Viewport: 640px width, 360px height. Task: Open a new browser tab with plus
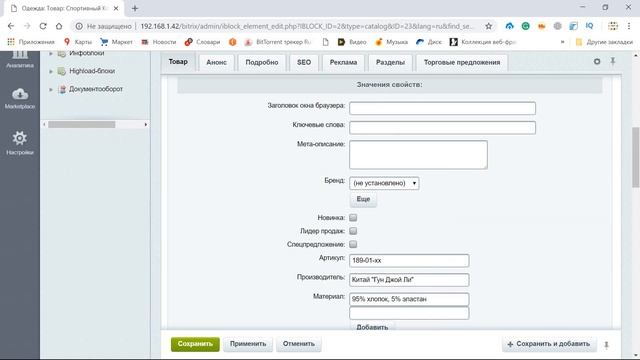pos(135,8)
